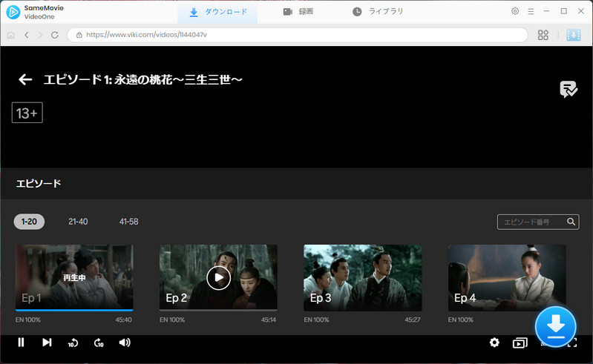Click EN 100% under Ep 2

(172, 320)
